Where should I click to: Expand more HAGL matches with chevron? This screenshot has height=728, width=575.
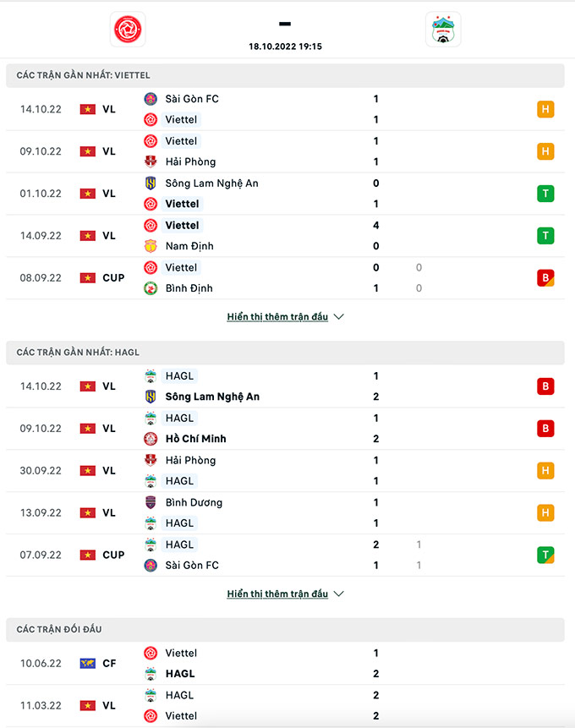point(339,594)
